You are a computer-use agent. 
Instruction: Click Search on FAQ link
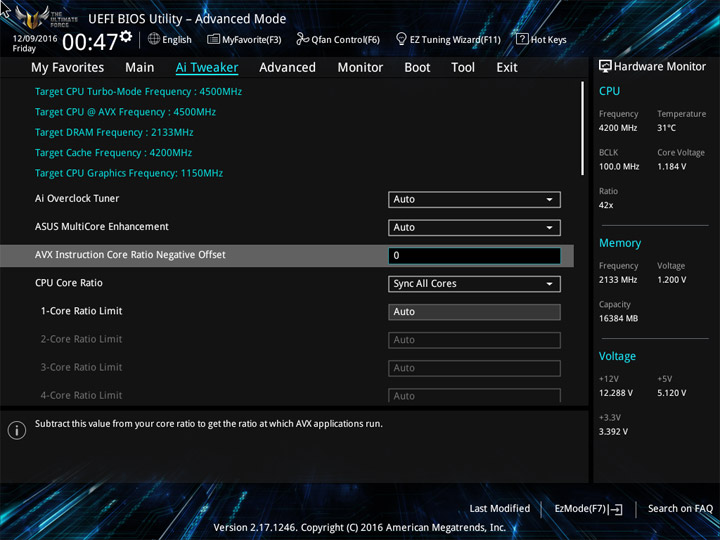click(x=681, y=509)
